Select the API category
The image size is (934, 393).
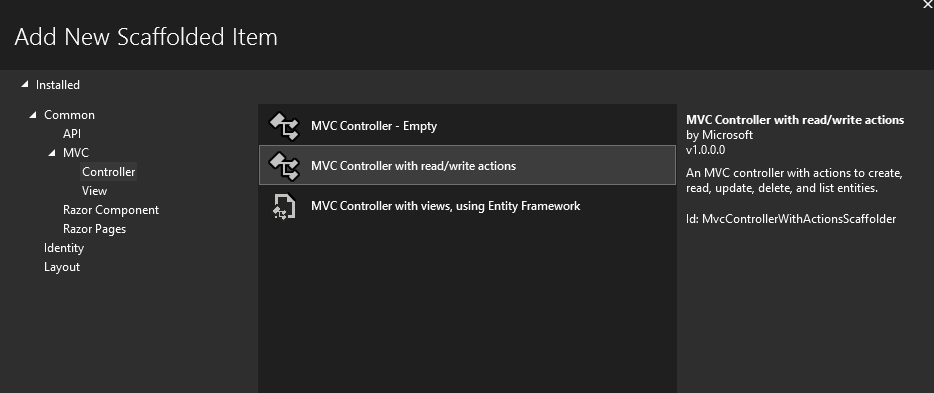point(72,133)
